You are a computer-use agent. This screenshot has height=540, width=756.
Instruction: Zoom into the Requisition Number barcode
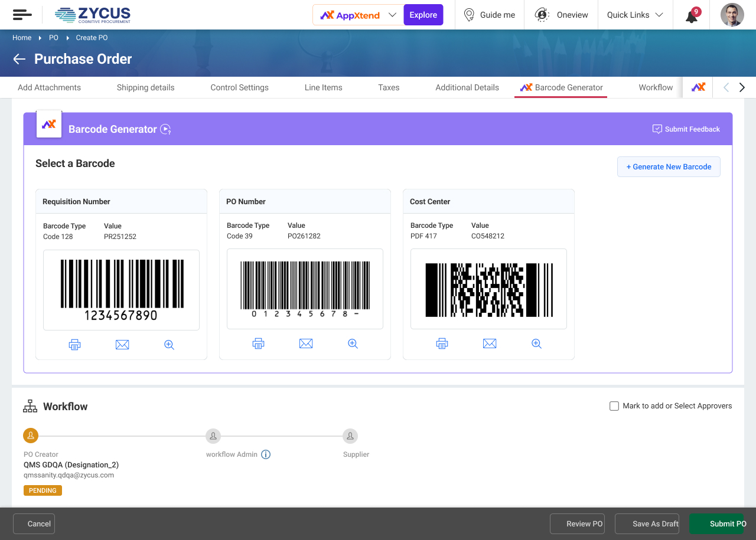(170, 345)
